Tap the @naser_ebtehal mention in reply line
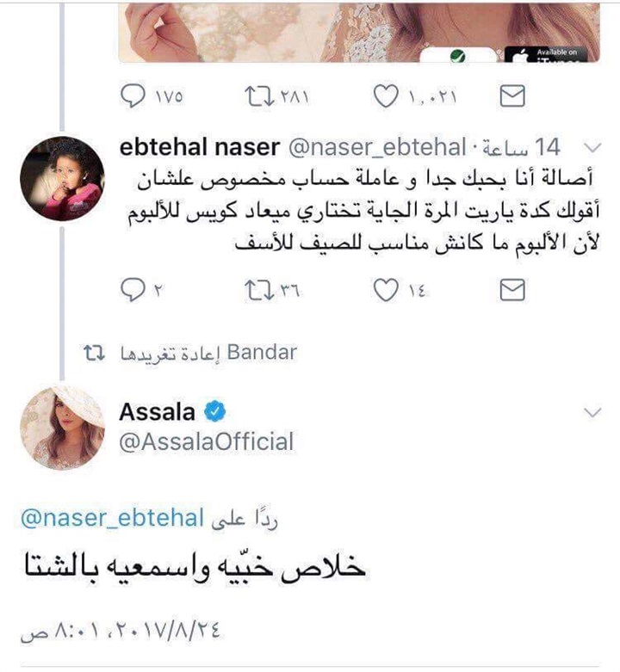This screenshot has height=672, width=620. (112, 518)
